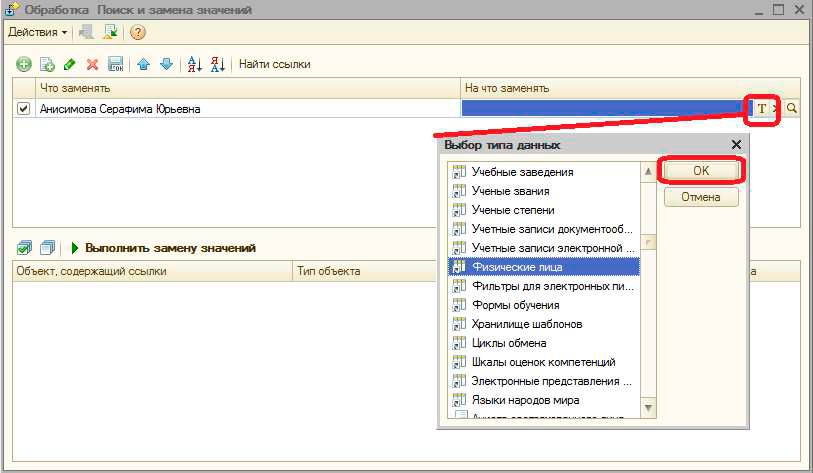Click the green Add row icon

coord(23,64)
